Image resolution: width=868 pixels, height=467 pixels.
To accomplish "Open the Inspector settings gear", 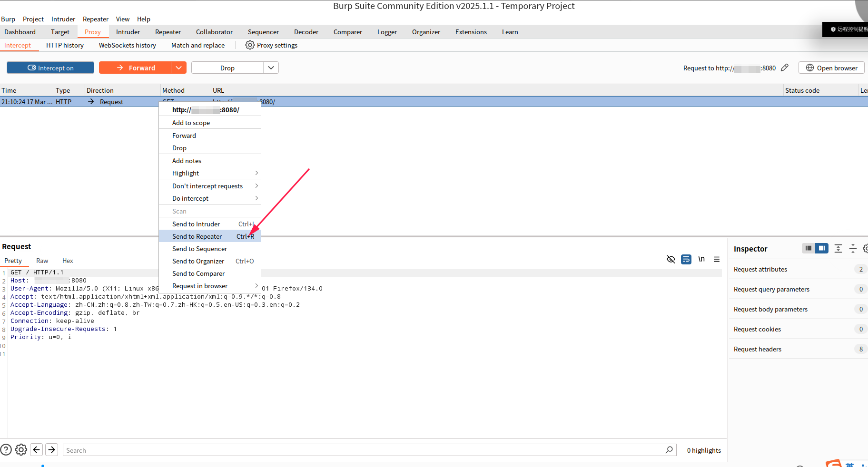I will [866, 248].
